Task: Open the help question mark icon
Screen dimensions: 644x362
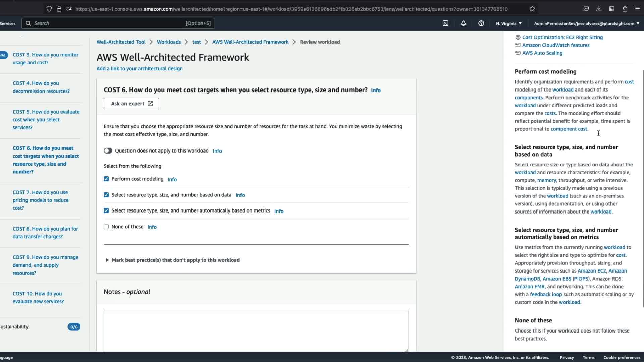Action: click(481, 23)
